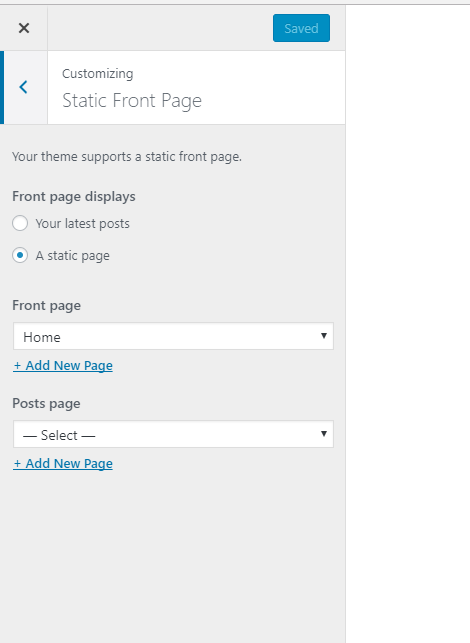
Task: Click '+ Add New Page' under Posts page
Action: pyautogui.click(x=63, y=463)
